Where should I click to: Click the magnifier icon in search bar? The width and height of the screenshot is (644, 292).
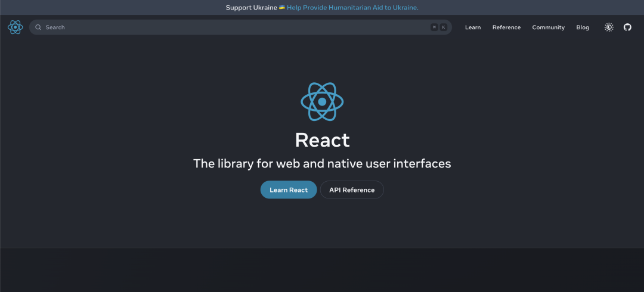(38, 27)
